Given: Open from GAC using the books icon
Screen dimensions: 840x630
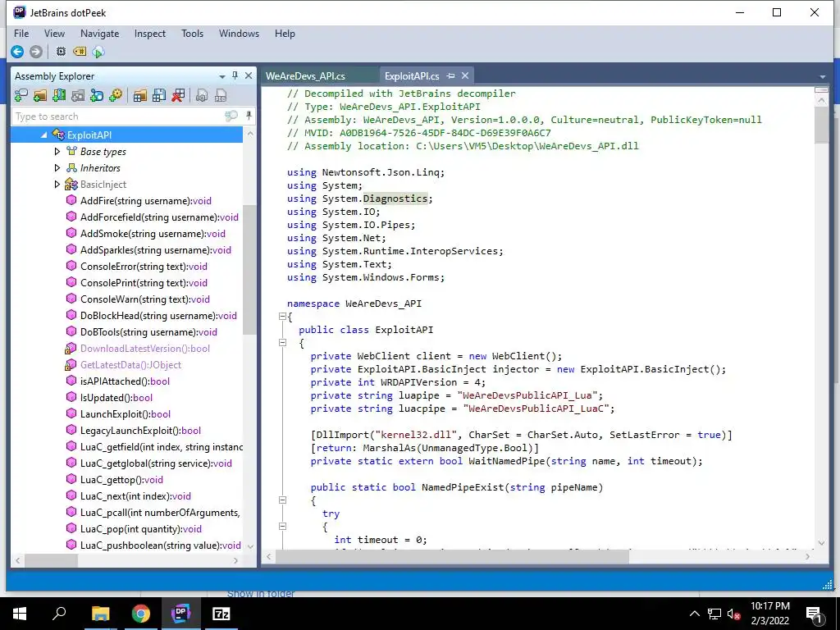Looking at the screenshot, I should (x=59, y=95).
